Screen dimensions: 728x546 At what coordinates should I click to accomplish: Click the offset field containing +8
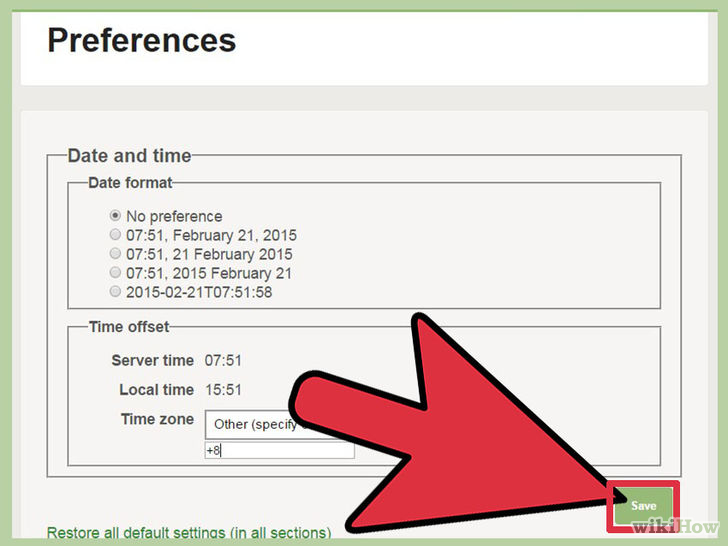(260, 451)
